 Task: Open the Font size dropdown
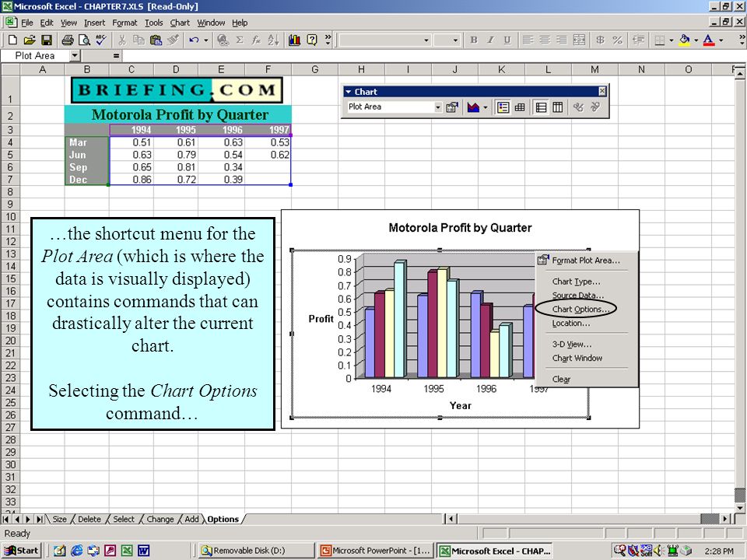tap(455, 40)
